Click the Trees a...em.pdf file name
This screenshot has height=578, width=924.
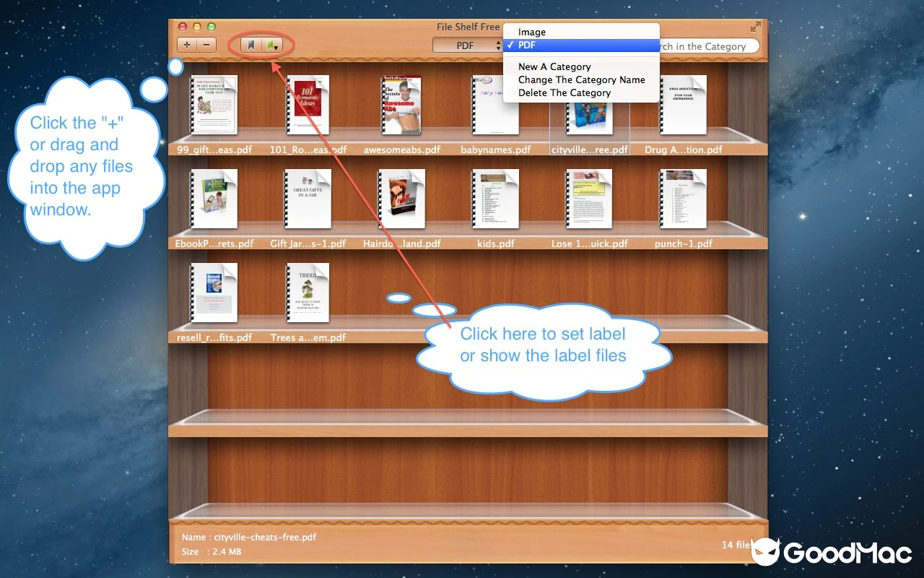coord(308,337)
